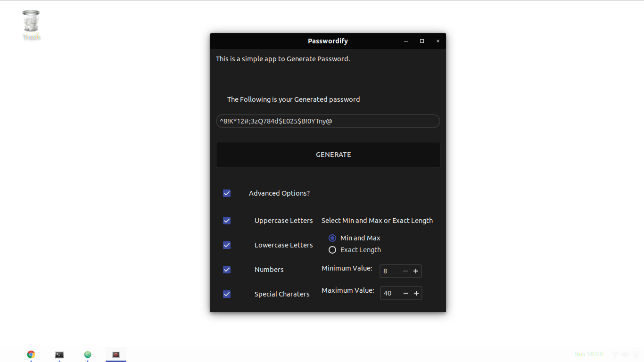Select the Min and Max radio button
This screenshot has width=644, height=362.
coord(332,238)
